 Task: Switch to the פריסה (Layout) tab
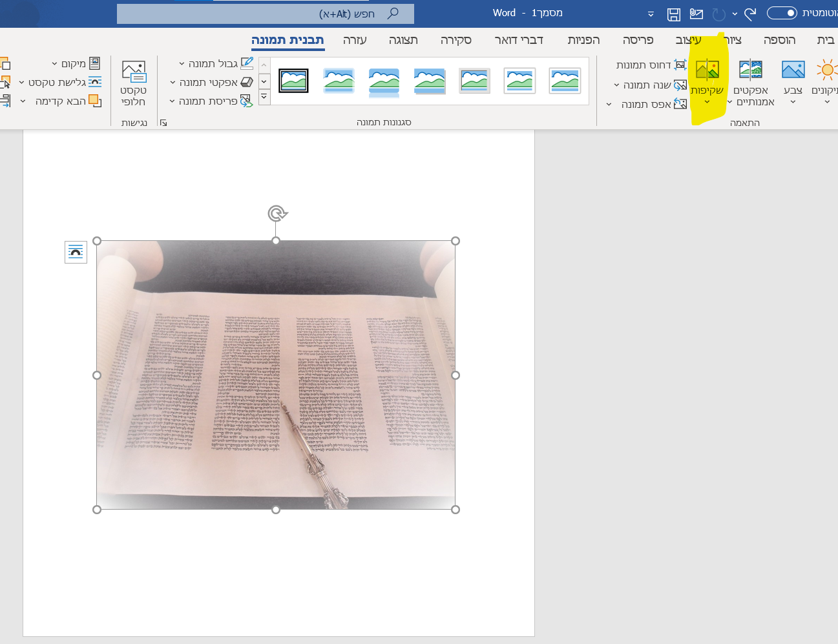(638, 40)
